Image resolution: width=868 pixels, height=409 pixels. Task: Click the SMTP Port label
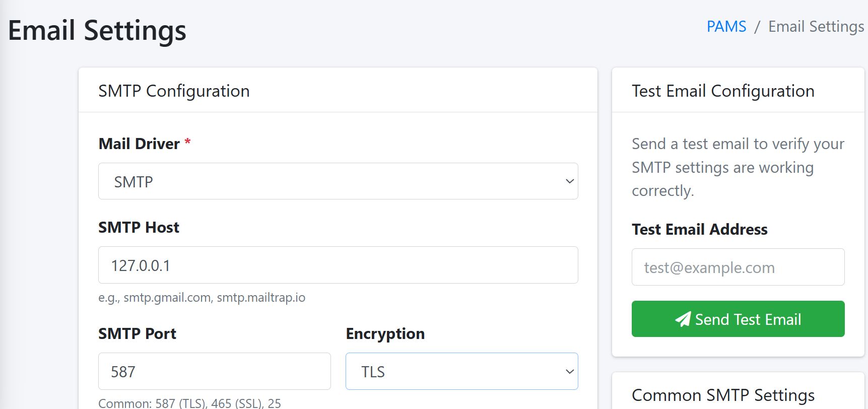pyautogui.click(x=137, y=334)
